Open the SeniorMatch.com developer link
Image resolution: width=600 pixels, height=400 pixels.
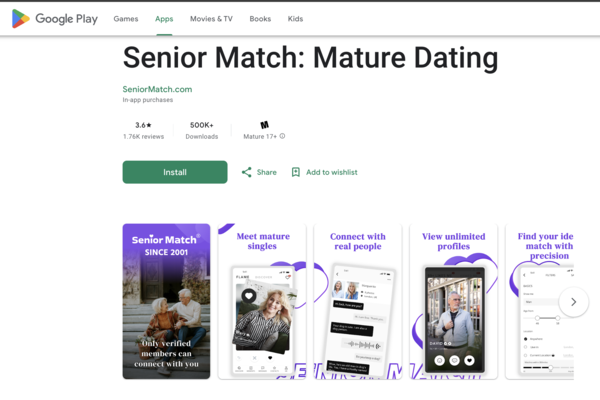point(157,89)
